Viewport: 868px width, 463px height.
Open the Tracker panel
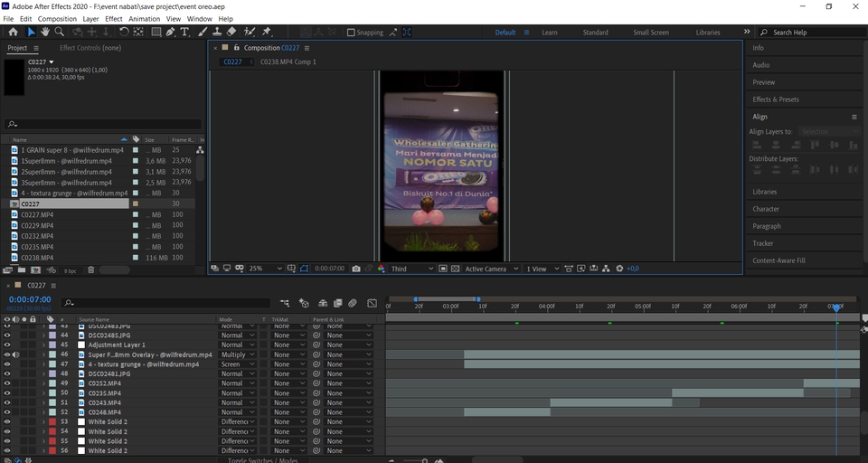pos(762,243)
